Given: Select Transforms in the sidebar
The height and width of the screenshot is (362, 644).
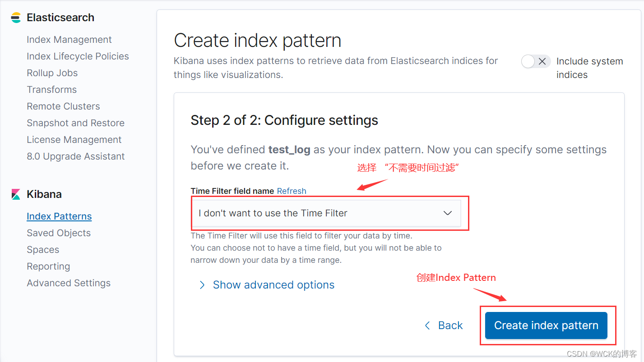Looking at the screenshot, I should point(51,90).
